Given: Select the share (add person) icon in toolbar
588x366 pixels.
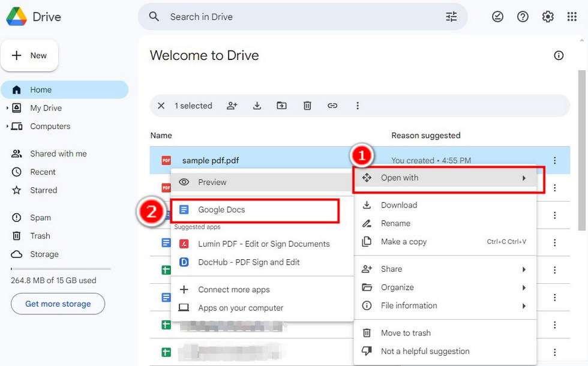Looking at the screenshot, I should (x=232, y=106).
